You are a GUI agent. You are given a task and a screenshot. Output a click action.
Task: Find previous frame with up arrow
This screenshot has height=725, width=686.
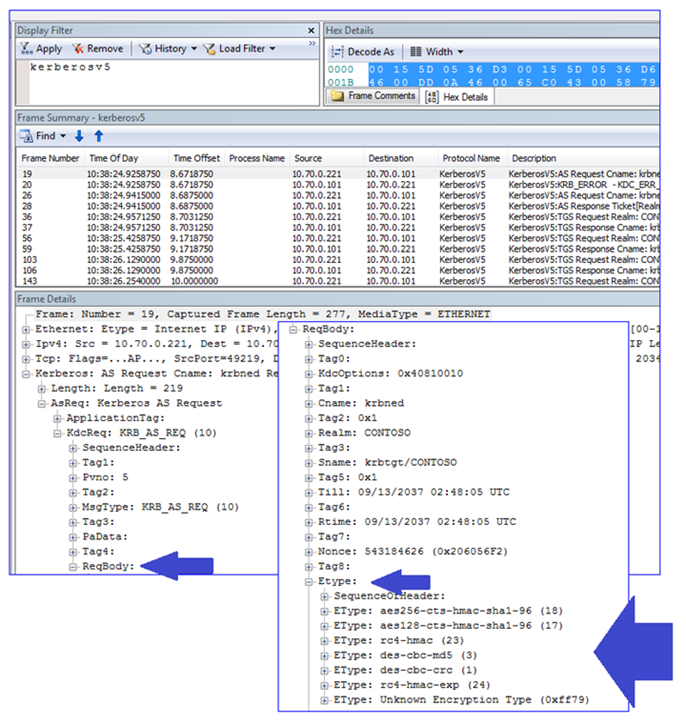[98, 136]
